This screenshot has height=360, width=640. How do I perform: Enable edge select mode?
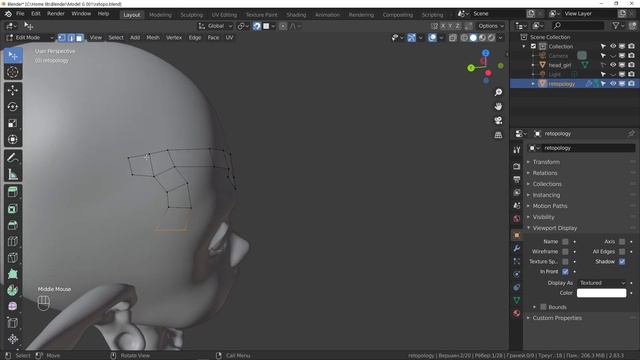click(71, 38)
